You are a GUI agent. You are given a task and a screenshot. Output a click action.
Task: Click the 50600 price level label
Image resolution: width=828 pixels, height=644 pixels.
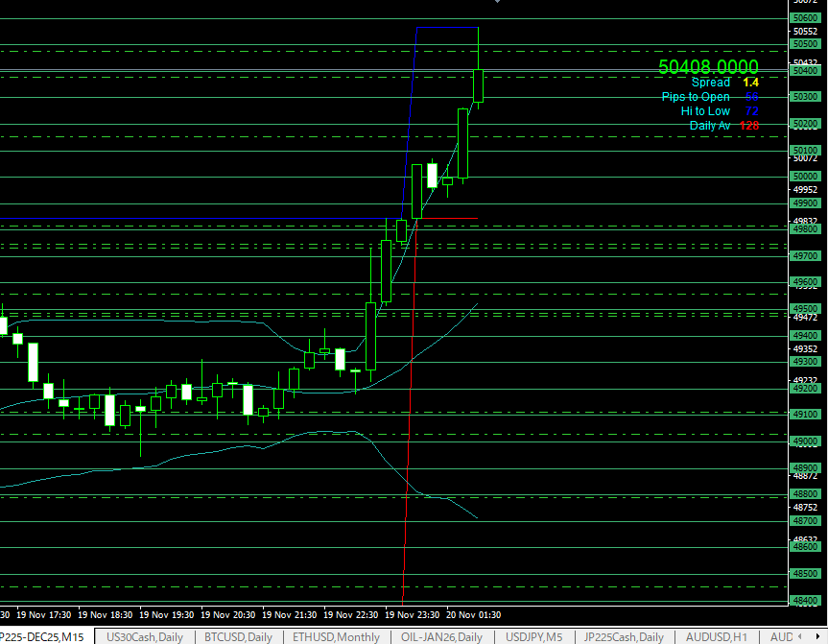[804, 18]
